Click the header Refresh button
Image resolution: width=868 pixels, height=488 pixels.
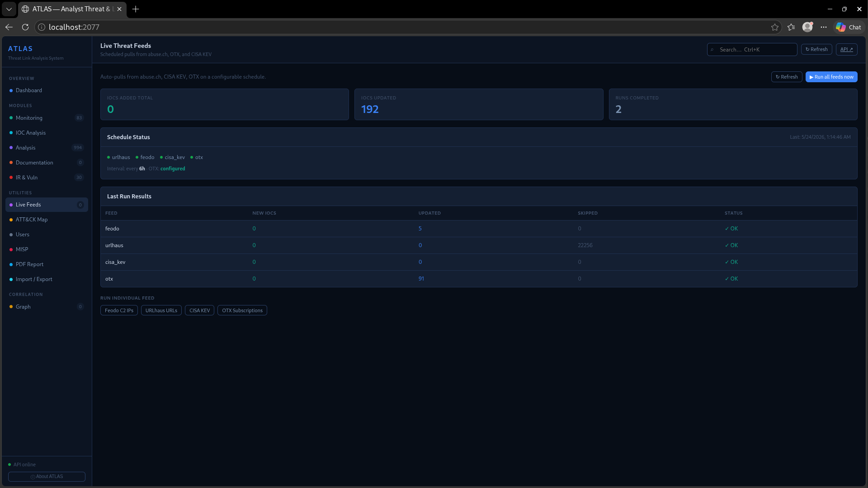click(x=816, y=50)
